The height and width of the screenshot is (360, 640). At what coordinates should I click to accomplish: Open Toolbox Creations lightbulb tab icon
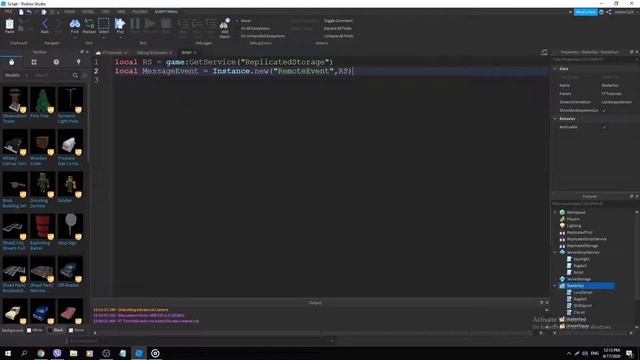78,62
